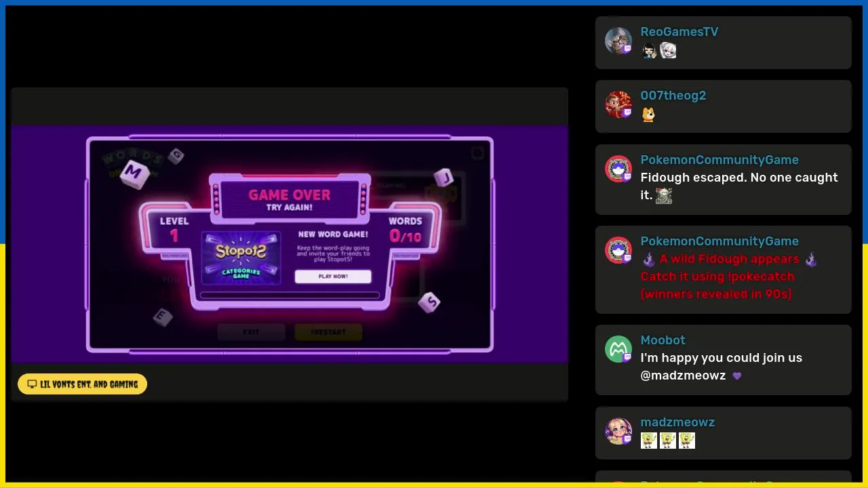Viewport: 868px width, 488px height.
Task: Click PokemonCommunityGame name above Fidough escaped
Action: [x=719, y=160]
